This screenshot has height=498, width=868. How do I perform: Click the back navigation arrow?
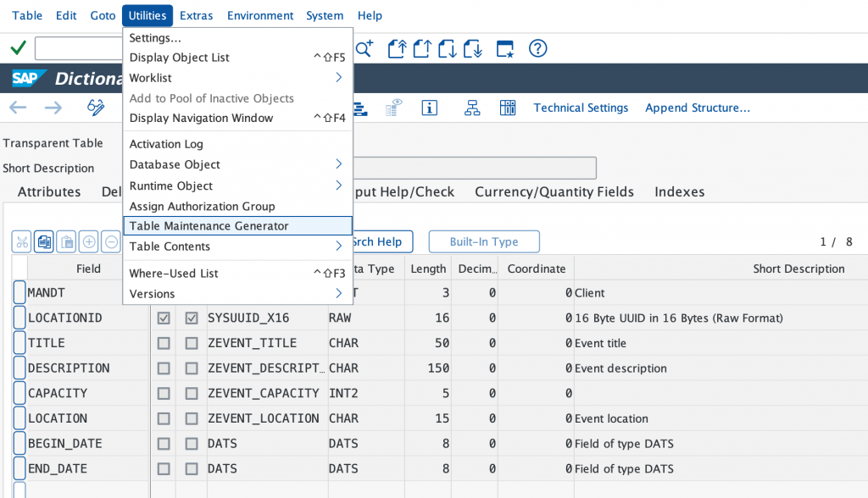(19, 108)
